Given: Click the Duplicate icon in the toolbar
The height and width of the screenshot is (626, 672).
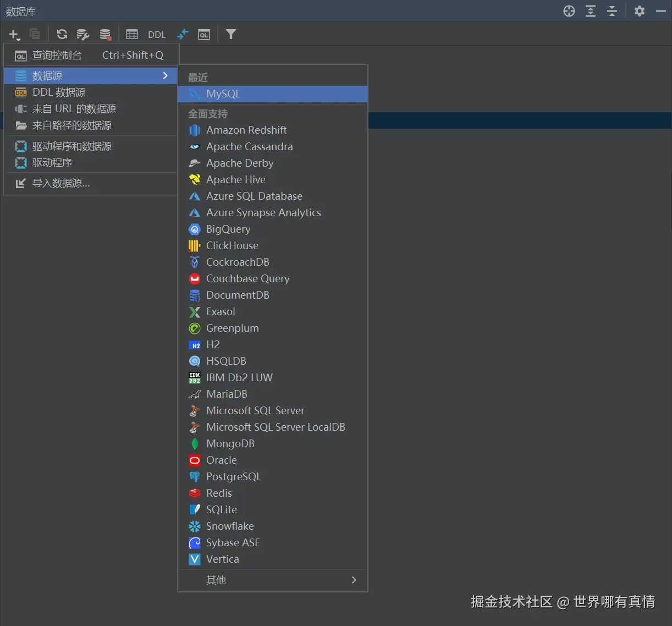Looking at the screenshot, I should point(35,34).
